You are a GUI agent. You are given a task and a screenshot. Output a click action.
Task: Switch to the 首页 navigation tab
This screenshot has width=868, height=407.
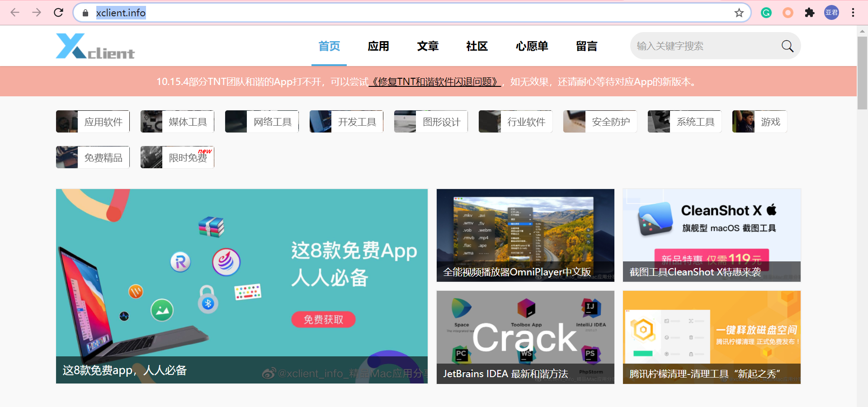(329, 46)
